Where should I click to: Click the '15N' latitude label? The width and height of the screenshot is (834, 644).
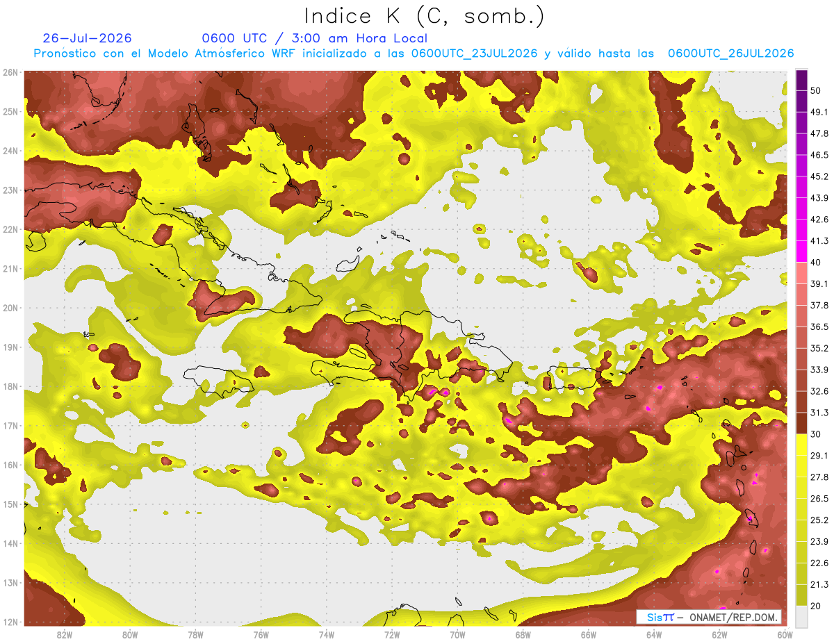[x=10, y=504]
